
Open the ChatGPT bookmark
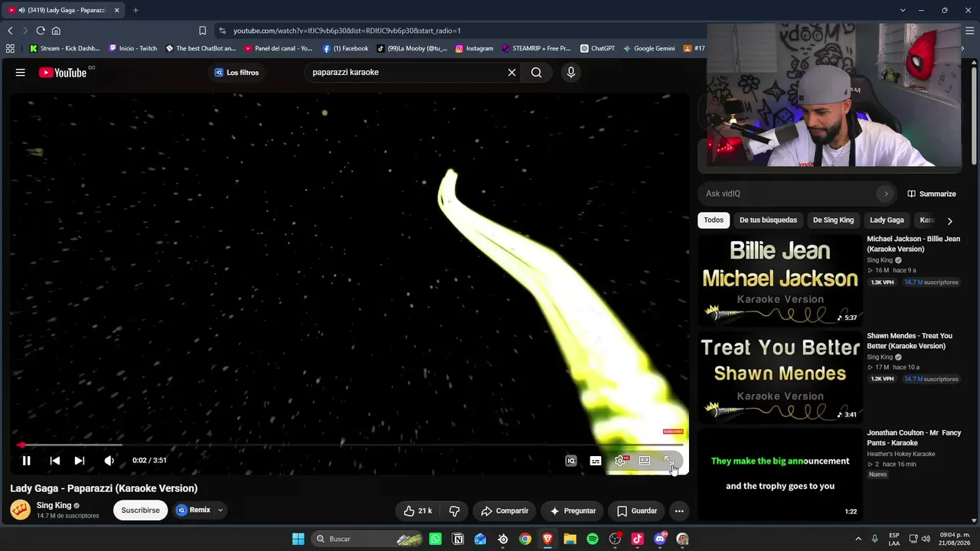[x=597, y=48]
